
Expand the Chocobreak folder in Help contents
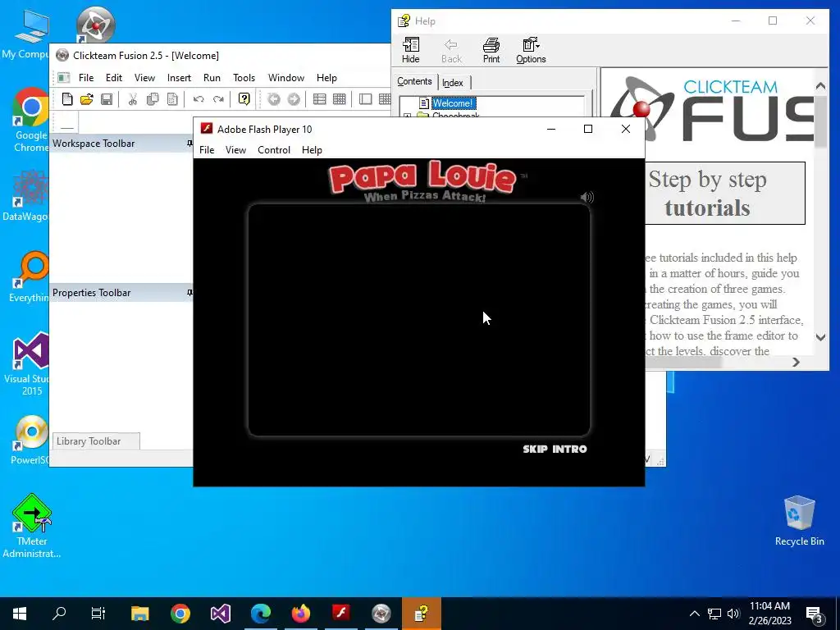click(x=407, y=116)
